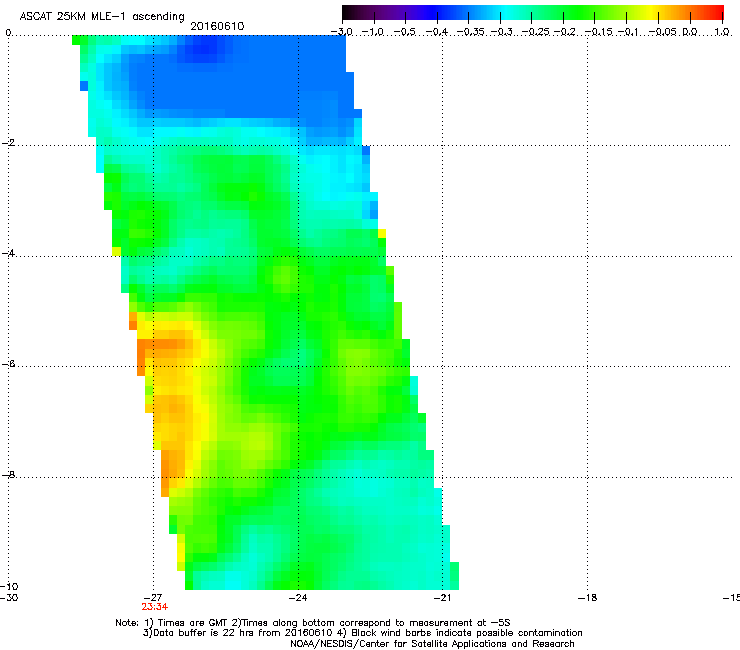Click the -24 longitude axis label
This screenshot has height=650, width=740.
298,598
